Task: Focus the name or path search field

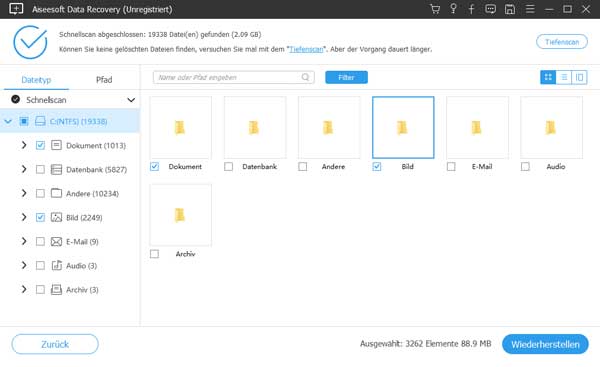Action: pos(233,77)
